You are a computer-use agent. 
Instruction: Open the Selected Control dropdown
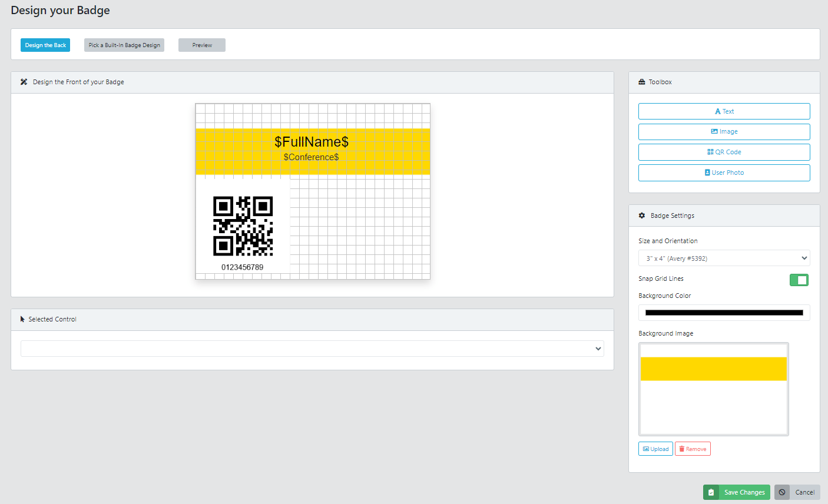(312, 349)
